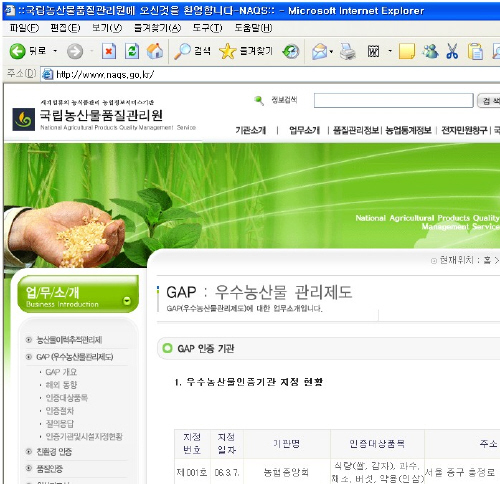Open 질의응답 sidebar link

click(60, 424)
